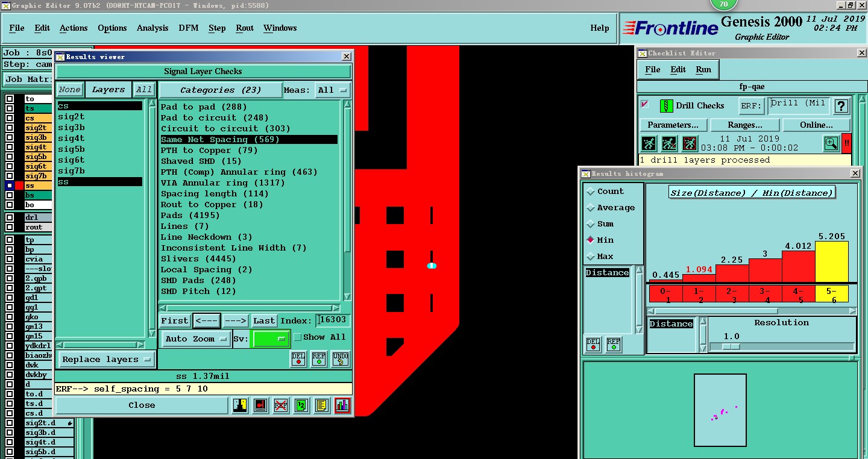This screenshot has width=868, height=459.
Task: Click the red double-exclamation alert indicator
Action: coord(846,143)
